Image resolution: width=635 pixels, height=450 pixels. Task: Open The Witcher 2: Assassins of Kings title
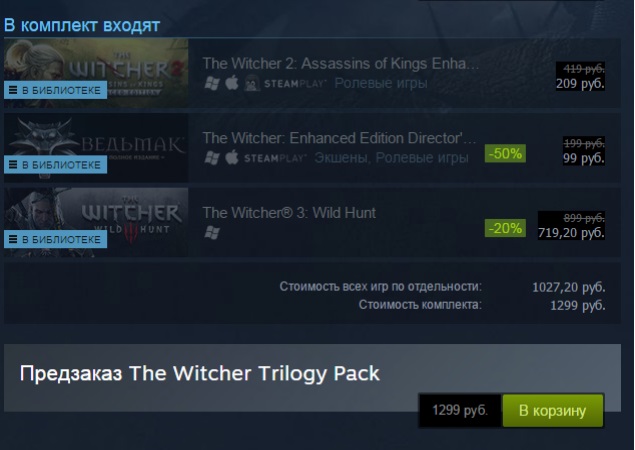coord(341,64)
